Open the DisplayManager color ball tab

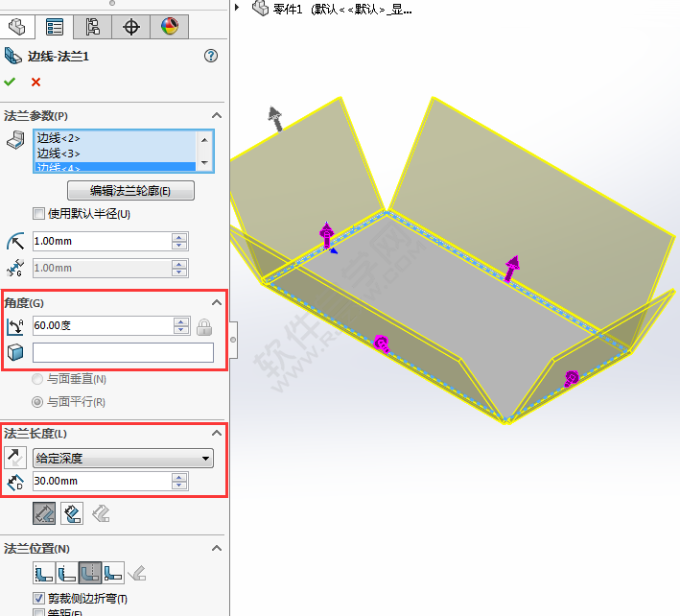click(x=170, y=27)
